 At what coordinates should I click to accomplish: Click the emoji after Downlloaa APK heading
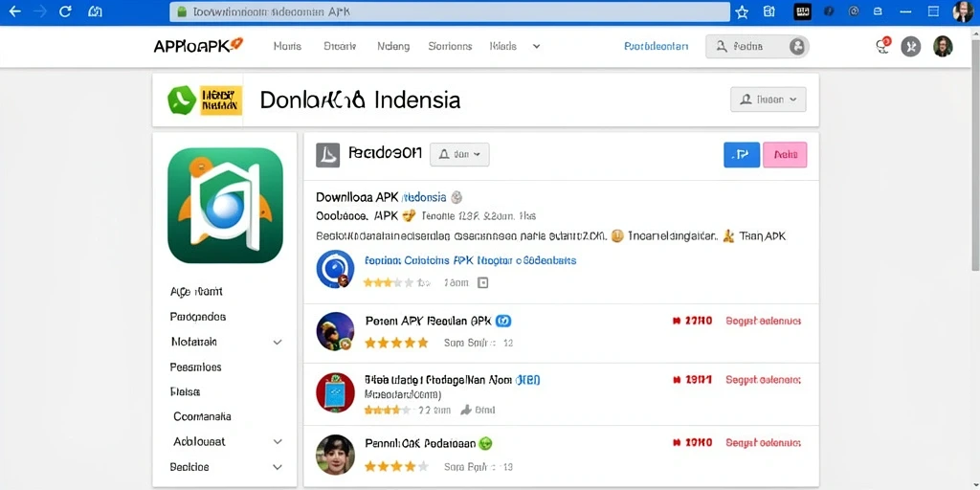[457, 197]
